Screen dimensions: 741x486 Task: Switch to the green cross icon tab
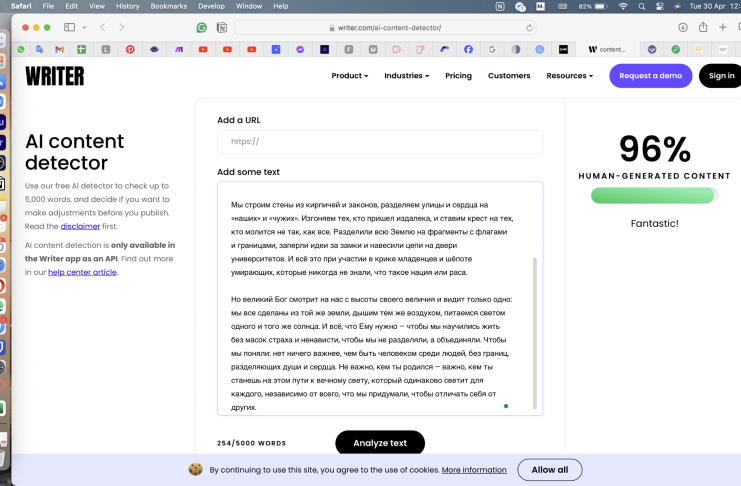point(82,49)
